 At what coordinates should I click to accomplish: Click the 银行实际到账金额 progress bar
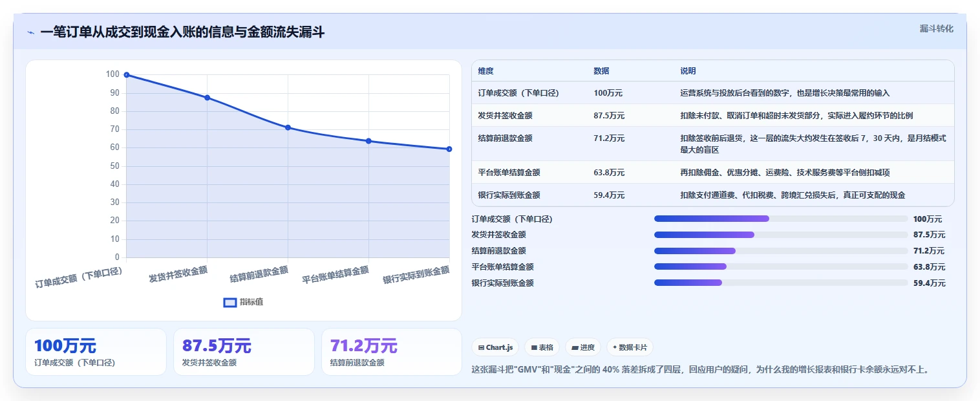781,283
